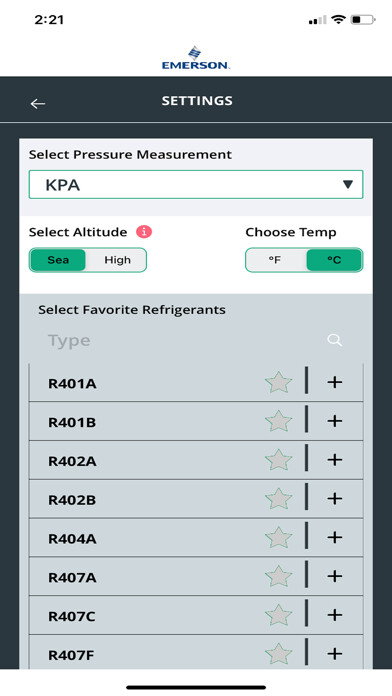The image size is (392, 696).
Task: Choose °F temperature unit
Action: (275, 260)
